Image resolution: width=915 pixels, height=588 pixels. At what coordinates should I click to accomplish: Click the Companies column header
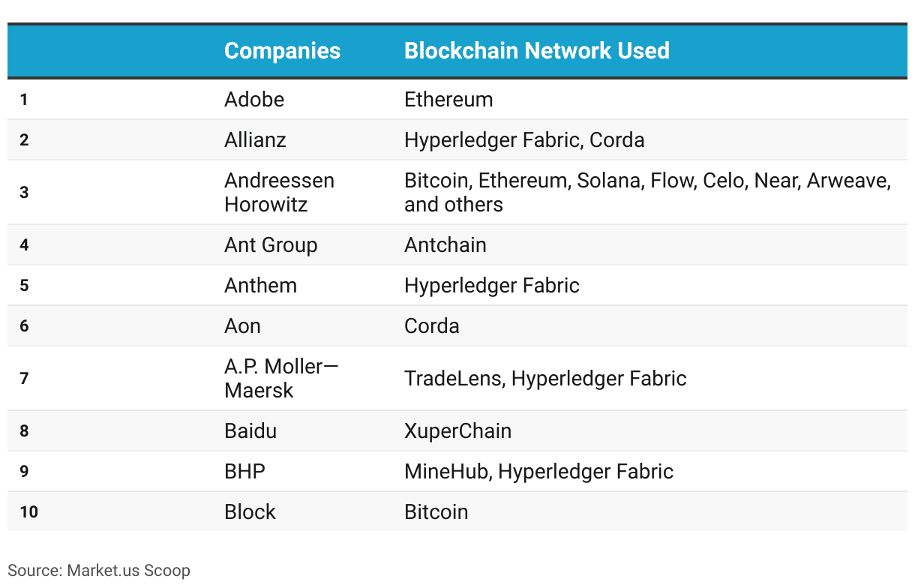click(x=282, y=51)
